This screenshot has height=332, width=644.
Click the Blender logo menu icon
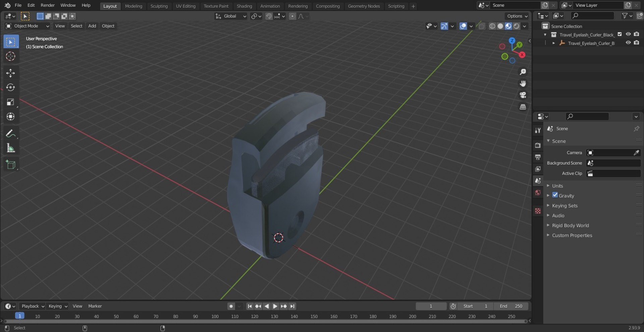pos(7,5)
